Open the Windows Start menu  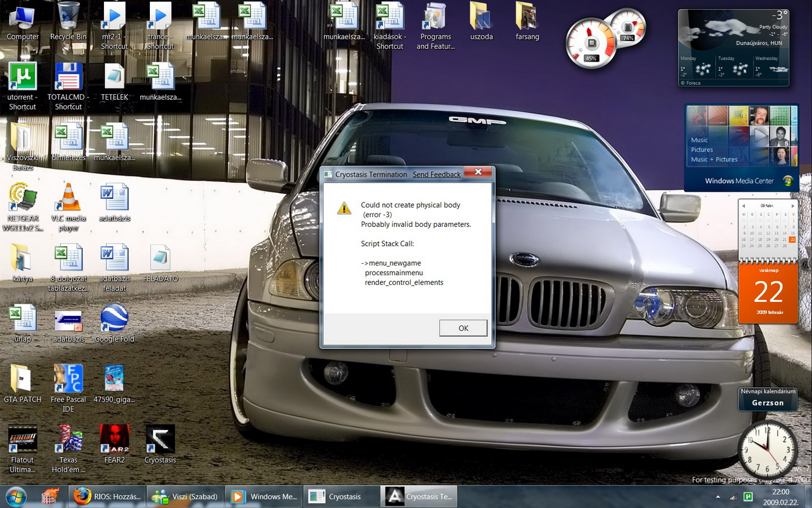click(x=15, y=496)
